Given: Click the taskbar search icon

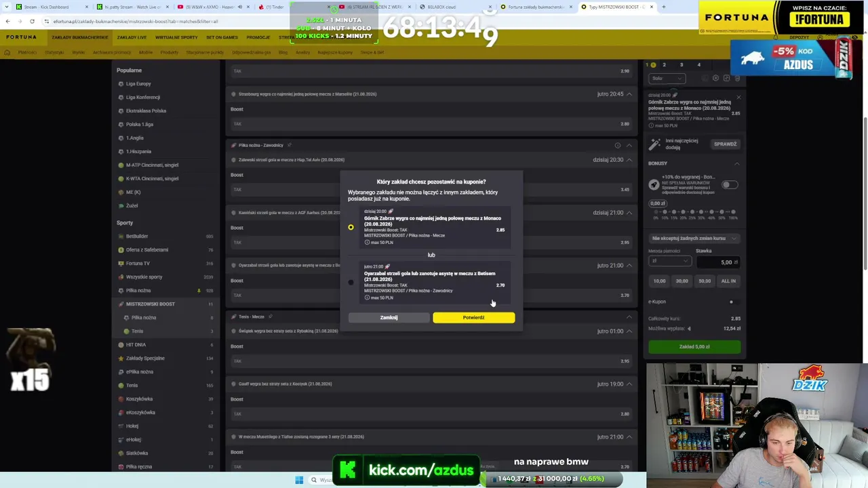Looking at the screenshot, I should click(x=313, y=480).
